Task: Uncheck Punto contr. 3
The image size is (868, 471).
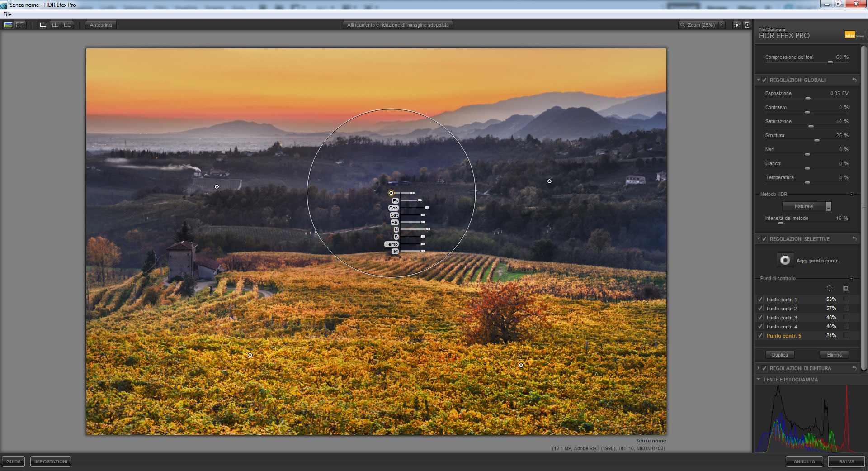Action: coord(760,318)
